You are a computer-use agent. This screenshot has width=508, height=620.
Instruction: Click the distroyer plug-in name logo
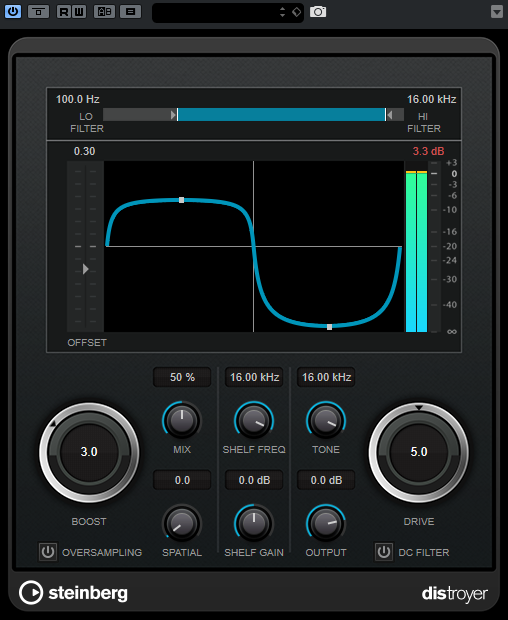[455, 594]
